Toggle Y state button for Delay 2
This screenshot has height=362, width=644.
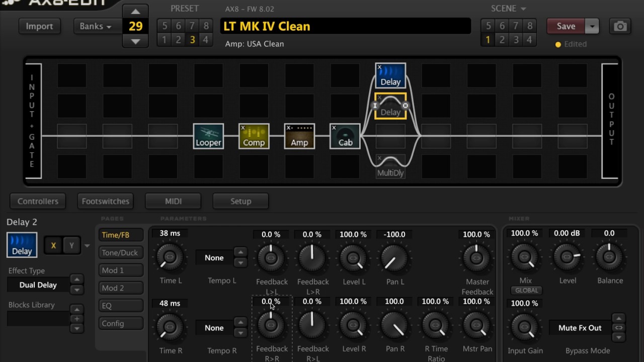click(71, 245)
